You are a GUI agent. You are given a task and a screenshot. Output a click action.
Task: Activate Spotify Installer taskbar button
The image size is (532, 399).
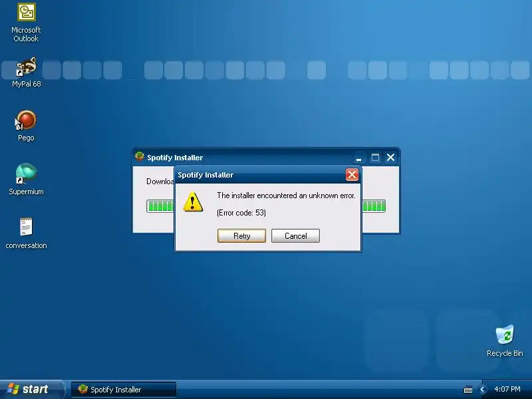(124, 390)
